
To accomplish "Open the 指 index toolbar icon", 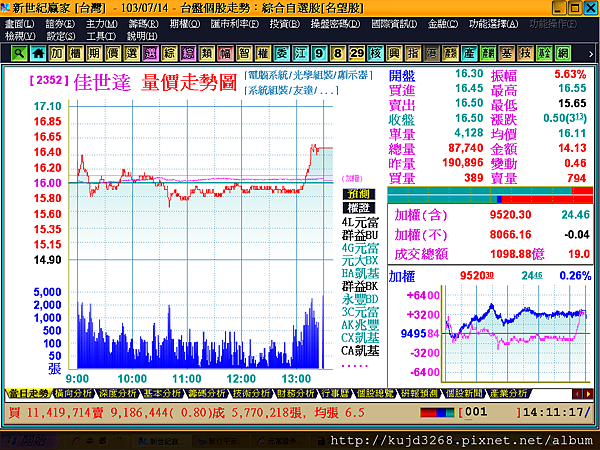I will coord(413,53).
